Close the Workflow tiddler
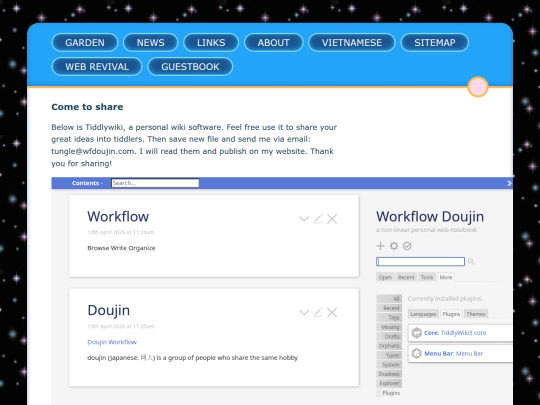Screen dimensions: 540x405 [332, 219]
